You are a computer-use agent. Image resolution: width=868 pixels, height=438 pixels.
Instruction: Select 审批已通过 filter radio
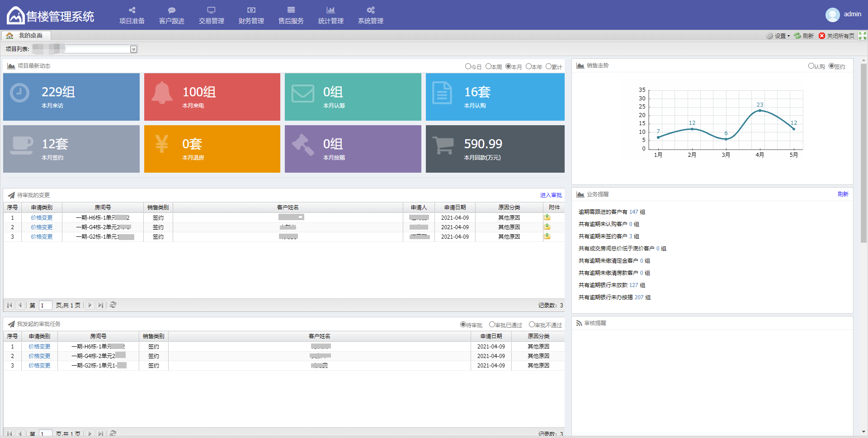pyautogui.click(x=492, y=325)
